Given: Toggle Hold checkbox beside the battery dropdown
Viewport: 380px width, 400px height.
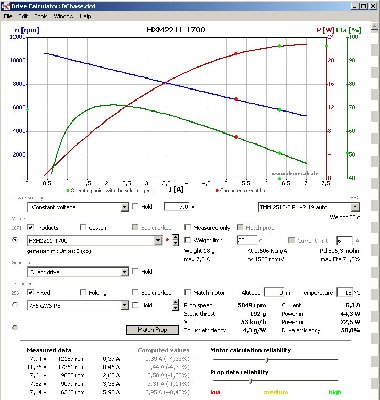Looking at the screenshot, I should [x=135, y=271].
